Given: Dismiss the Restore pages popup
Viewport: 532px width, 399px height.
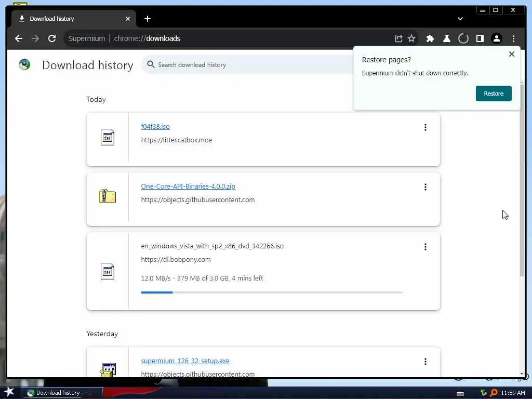Looking at the screenshot, I should pos(512,54).
